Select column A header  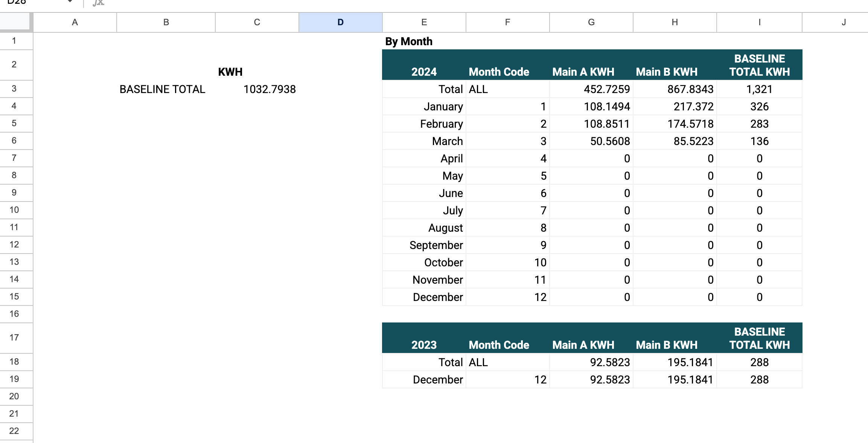[75, 22]
